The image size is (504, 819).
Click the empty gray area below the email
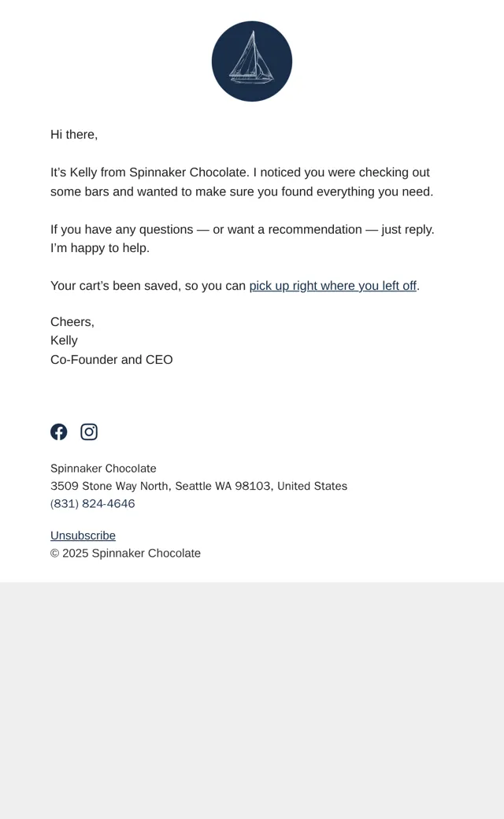252,700
